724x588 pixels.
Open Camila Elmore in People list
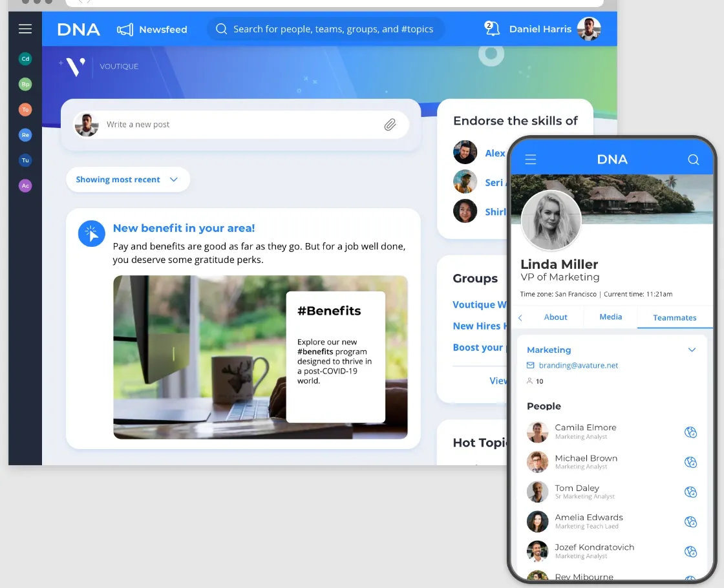click(586, 428)
